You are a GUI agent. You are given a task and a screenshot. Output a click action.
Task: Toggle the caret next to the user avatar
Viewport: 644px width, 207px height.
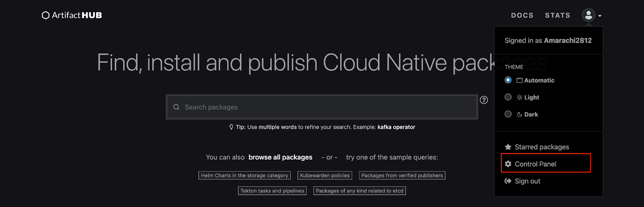(600, 16)
